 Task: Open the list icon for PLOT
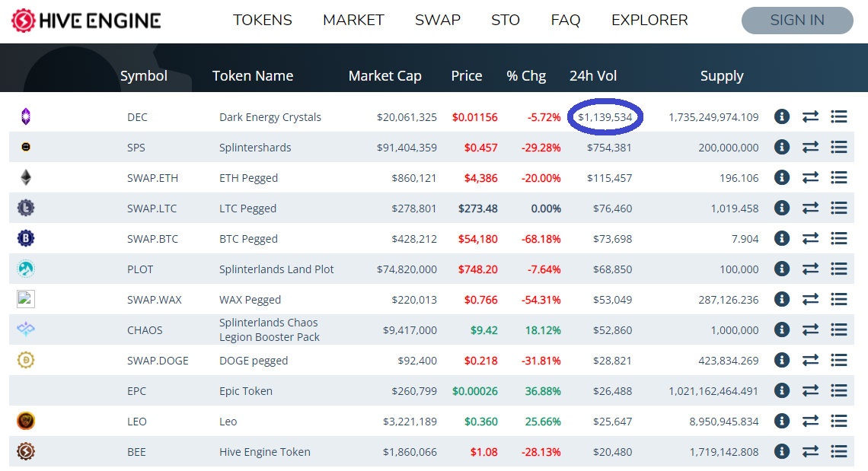pyautogui.click(x=838, y=269)
